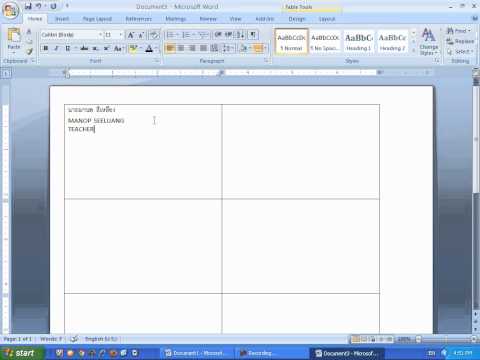Switch to Document1 window in taskbar
This screenshot has width=480, height=360.
[x=196, y=353]
